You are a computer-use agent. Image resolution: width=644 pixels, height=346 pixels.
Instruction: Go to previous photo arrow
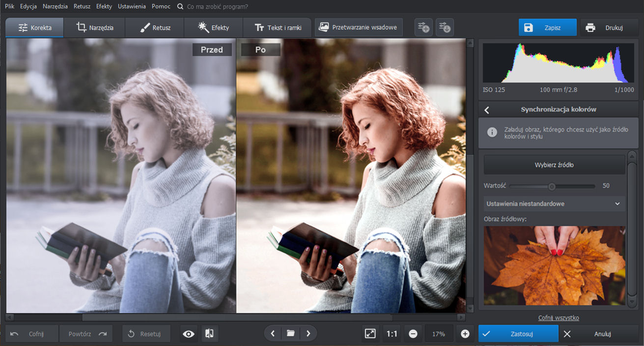(x=273, y=333)
